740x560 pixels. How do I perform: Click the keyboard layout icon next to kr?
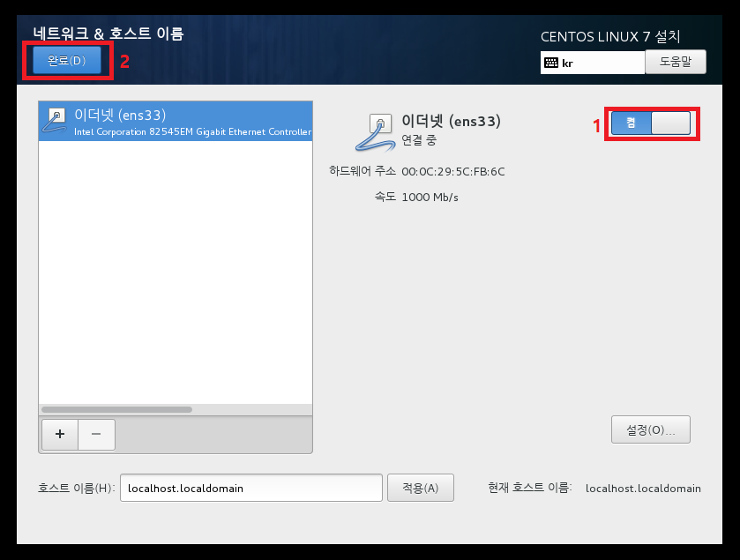click(x=550, y=63)
